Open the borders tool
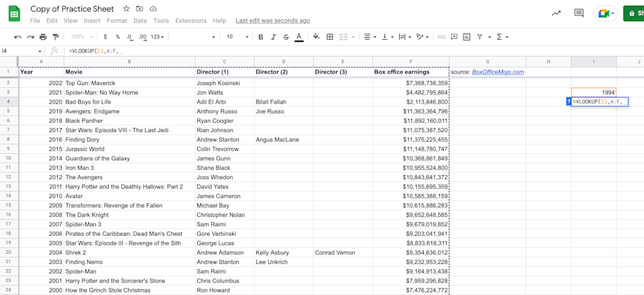 pyautogui.click(x=329, y=37)
